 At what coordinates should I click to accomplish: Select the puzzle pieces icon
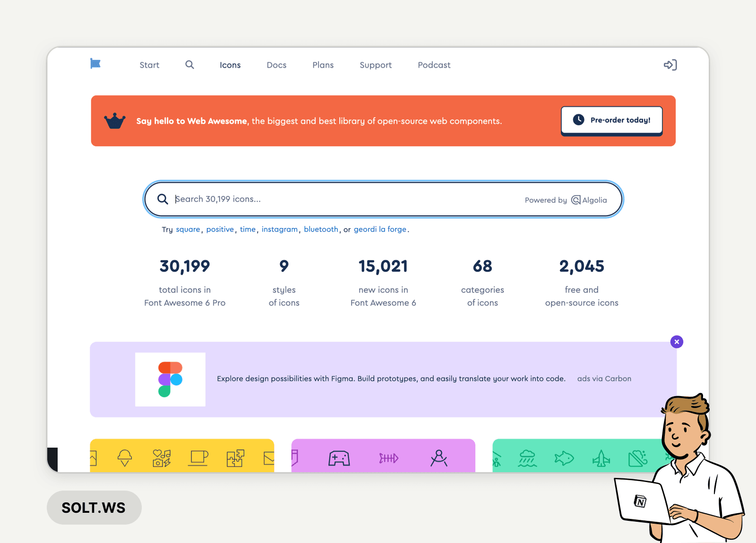[x=235, y=458]
